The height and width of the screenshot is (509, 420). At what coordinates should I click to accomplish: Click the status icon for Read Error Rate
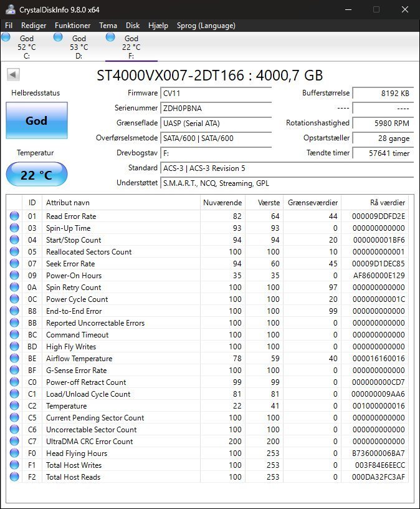(x=14, y=216)
